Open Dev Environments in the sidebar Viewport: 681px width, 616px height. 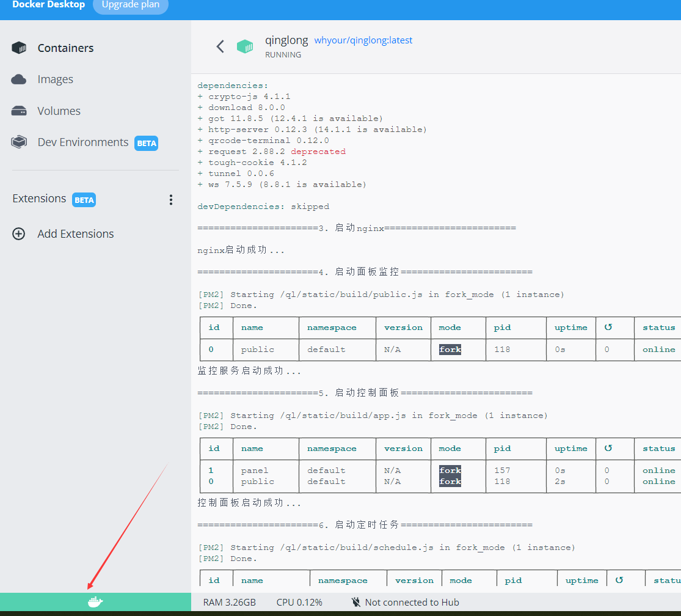click(83, 142)
